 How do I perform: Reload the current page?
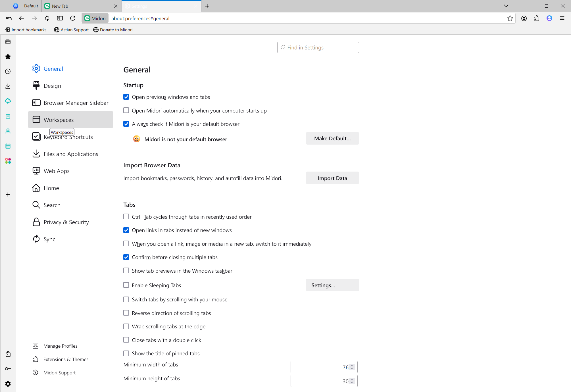coord(73,18)
